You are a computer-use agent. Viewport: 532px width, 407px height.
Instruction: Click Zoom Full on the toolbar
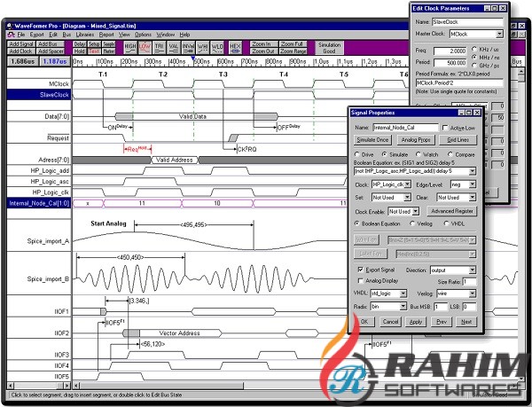293,44
